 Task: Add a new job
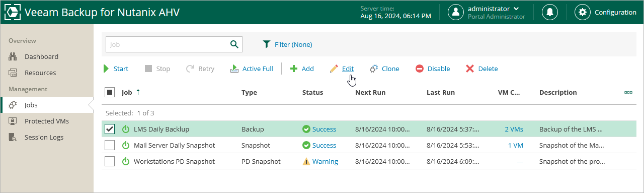(302, 69)
